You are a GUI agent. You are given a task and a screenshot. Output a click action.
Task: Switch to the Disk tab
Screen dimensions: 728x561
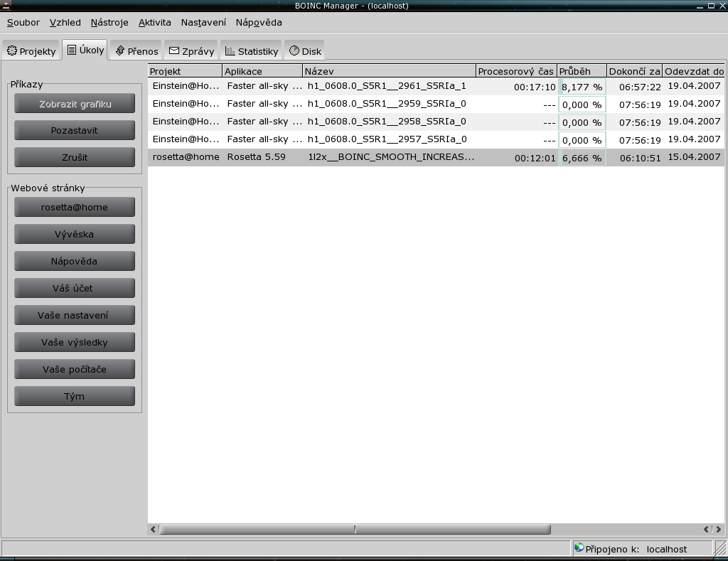coord(304,51)
